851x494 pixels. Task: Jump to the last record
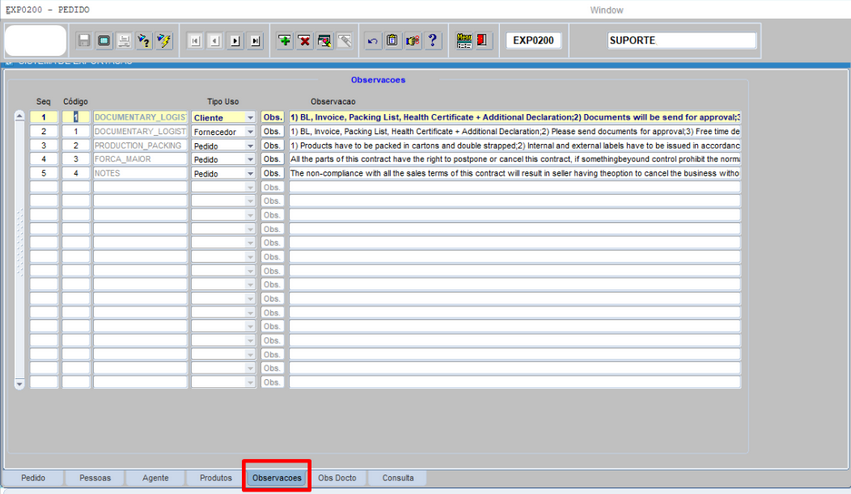[x=256, y=41]
